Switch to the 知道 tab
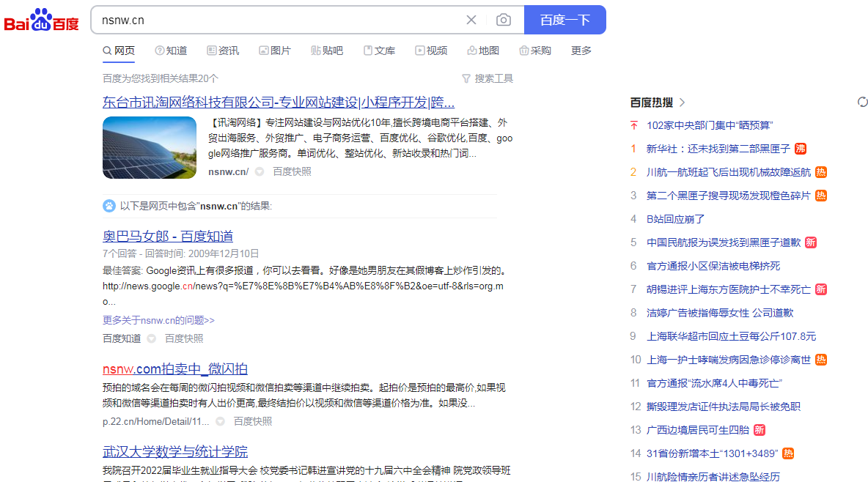Image resolution: width=868 pixels, height=482 pixels. (171, 51)
